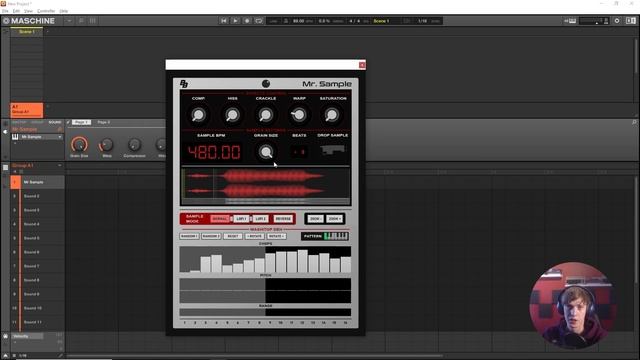Close the Mr. Sample plug-in window
Image resolution: width=640 pixels, height=360 pixels.
[x=362, y=65]
